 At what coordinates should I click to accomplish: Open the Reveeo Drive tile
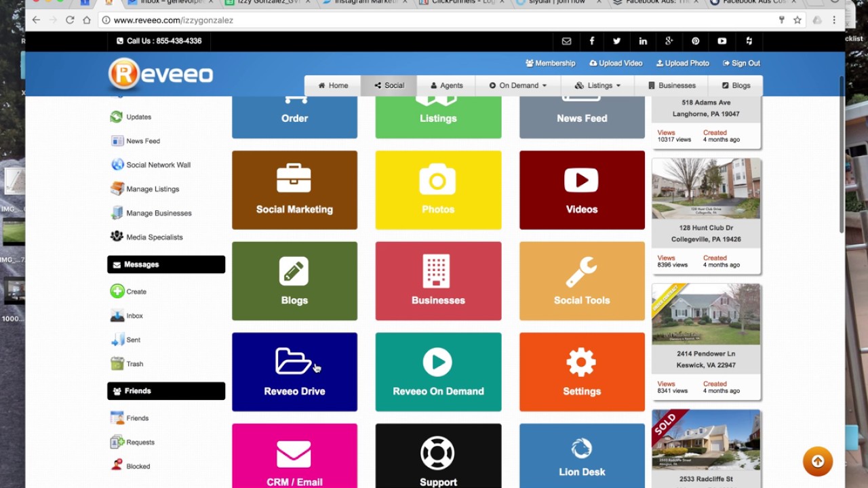pyautogui.click(x=294, y=371)
